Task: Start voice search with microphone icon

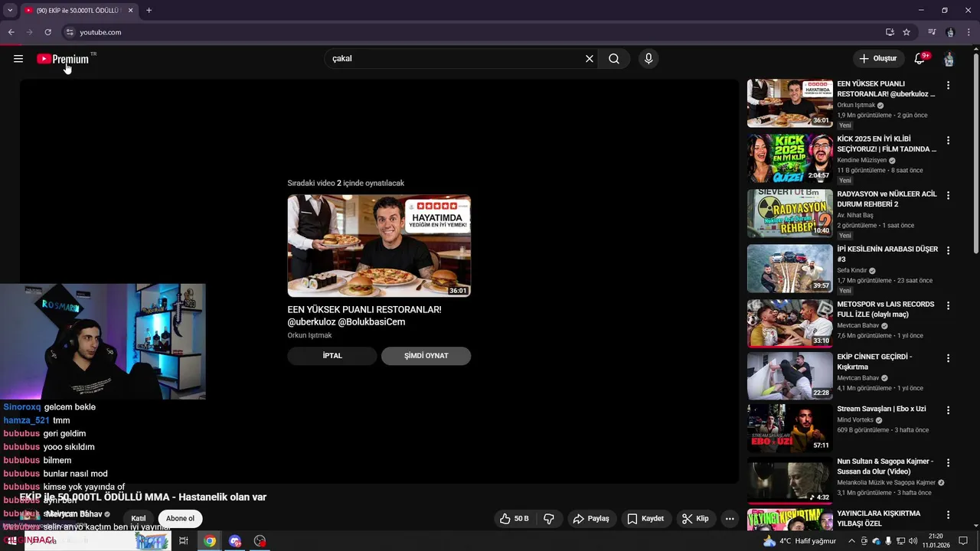Action: [648, 59]
